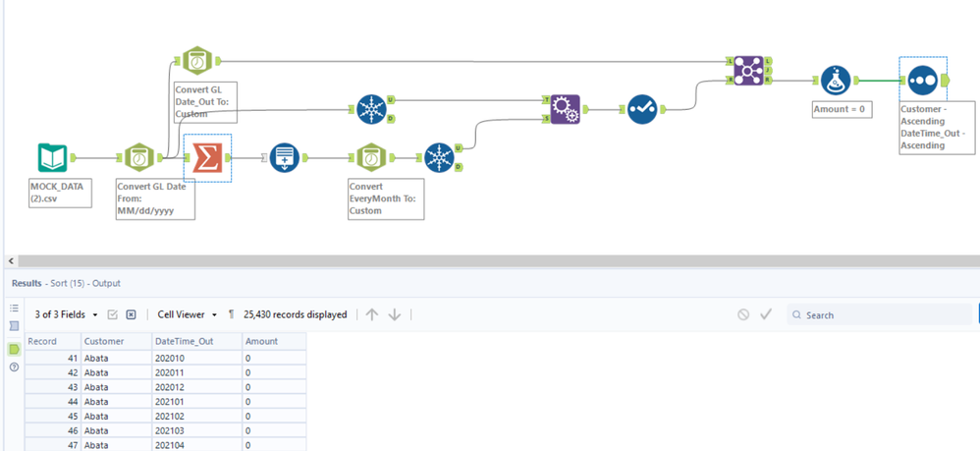The image size is (980, 451).
Task: Click the lower Unique tool D anchor
Action: click(460, 167)
